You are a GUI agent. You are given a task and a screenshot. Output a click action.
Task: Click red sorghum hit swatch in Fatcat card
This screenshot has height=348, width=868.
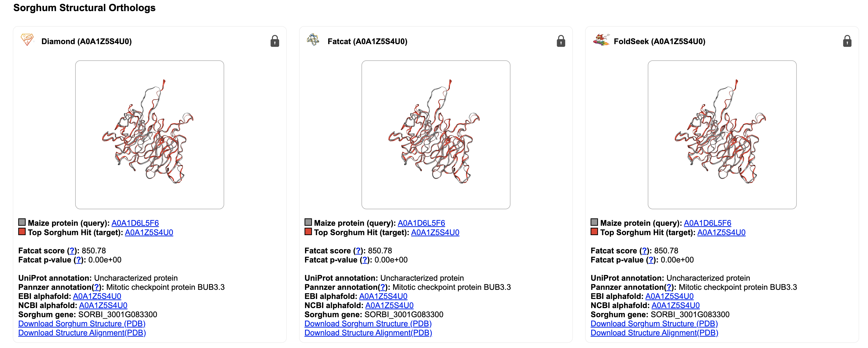[x=308, y=231]
